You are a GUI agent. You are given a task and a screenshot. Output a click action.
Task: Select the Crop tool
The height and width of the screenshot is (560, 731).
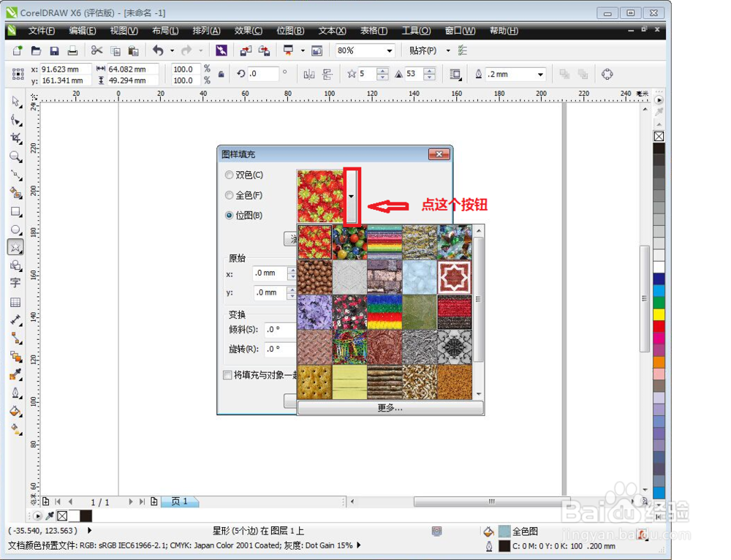tap(16, 138)
